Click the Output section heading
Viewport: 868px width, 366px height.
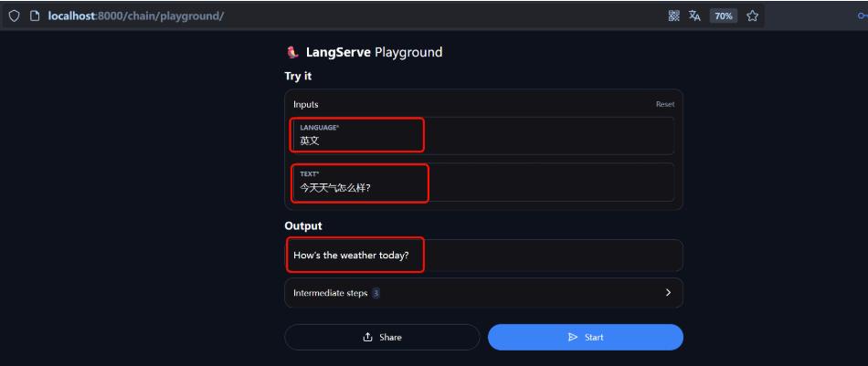pyautogui.click(x=302, y=225)
